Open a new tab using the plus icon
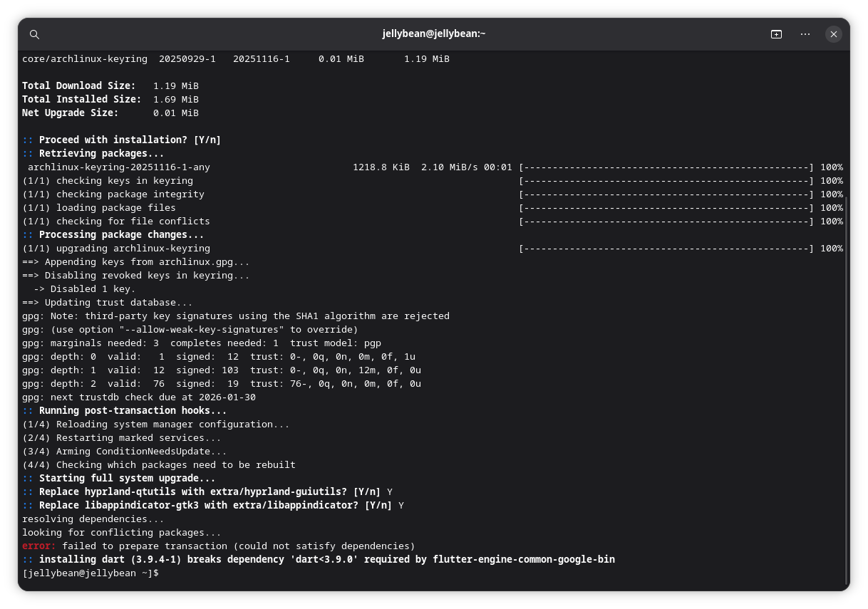 pos(776,33)
